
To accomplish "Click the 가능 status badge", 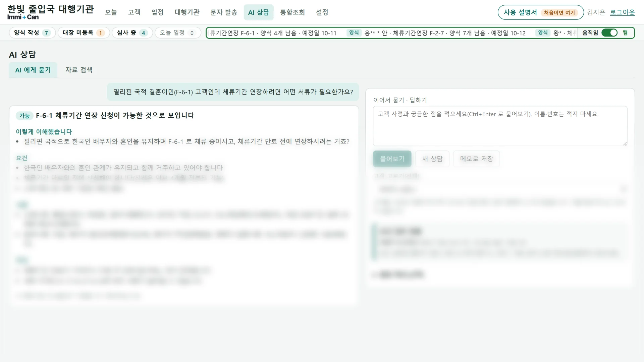I will (x=24, y=116).
